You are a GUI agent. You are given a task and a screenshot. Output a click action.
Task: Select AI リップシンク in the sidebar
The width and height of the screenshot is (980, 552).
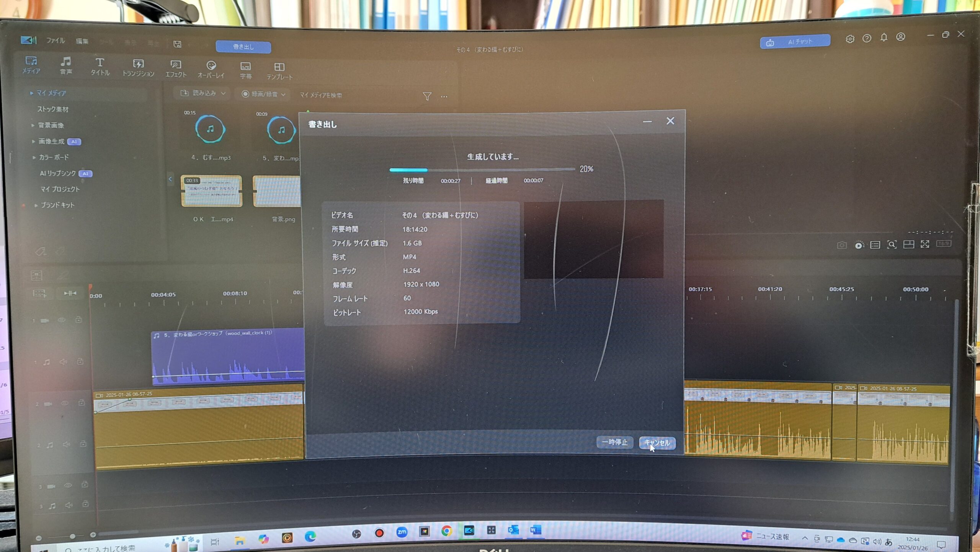[x=58, y=173]
